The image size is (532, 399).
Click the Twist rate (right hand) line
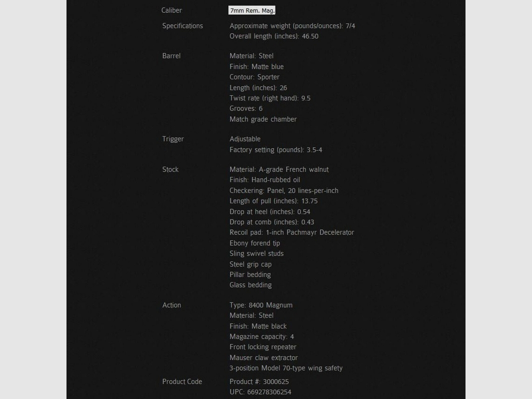tap(270, 98)
